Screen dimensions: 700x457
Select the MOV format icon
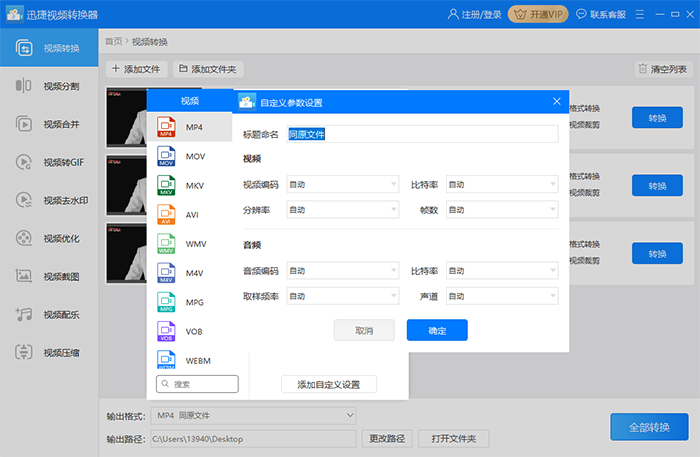(x=166, y=156)
